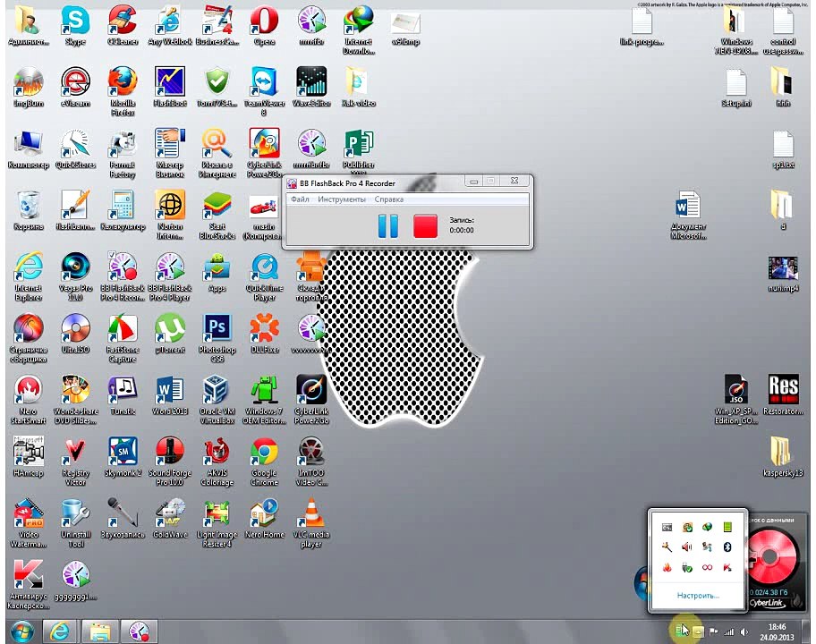Select the Oracle VM VirtualBox icon

click(x=217, y=400)
